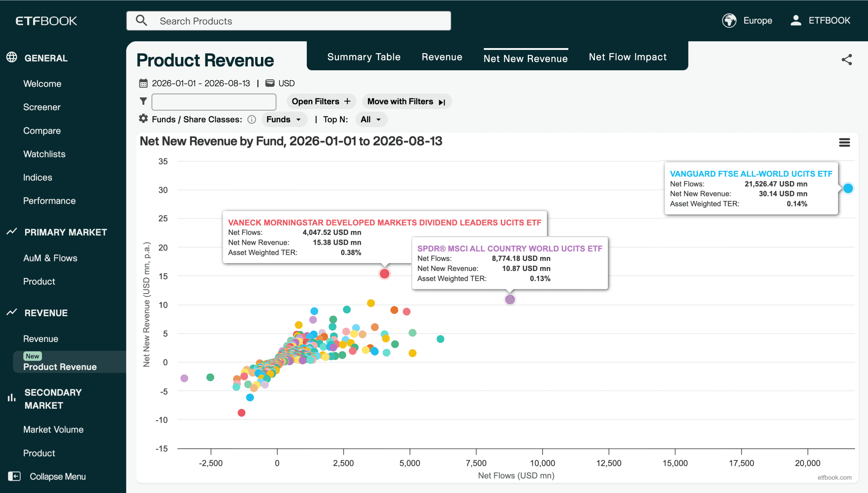Switch to the Summary Table tab

pos(364,57)
